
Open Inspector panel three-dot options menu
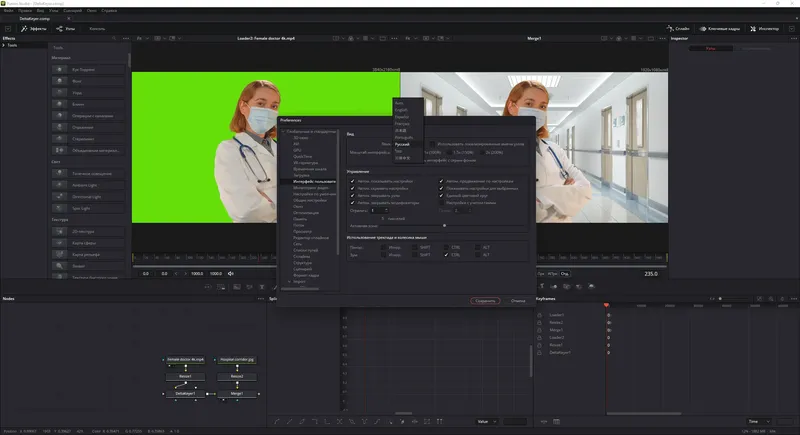(793, 38)
